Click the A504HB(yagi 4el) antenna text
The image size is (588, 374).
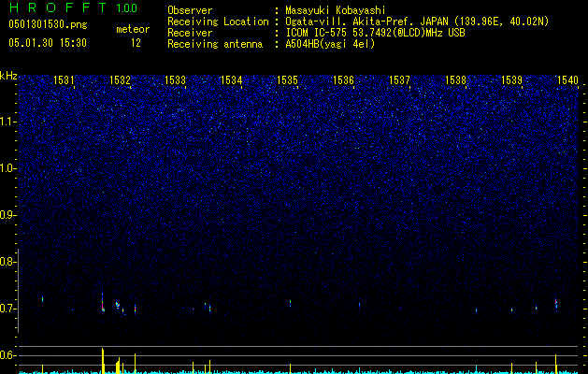point(330,44)
